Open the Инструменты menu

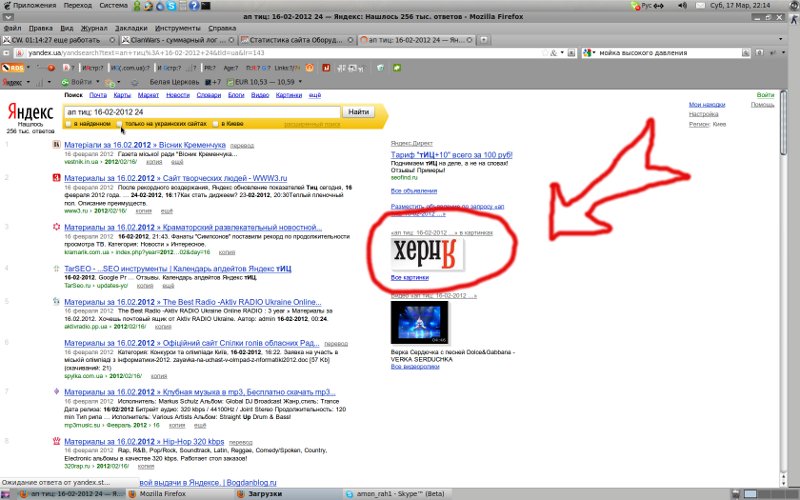178,28
